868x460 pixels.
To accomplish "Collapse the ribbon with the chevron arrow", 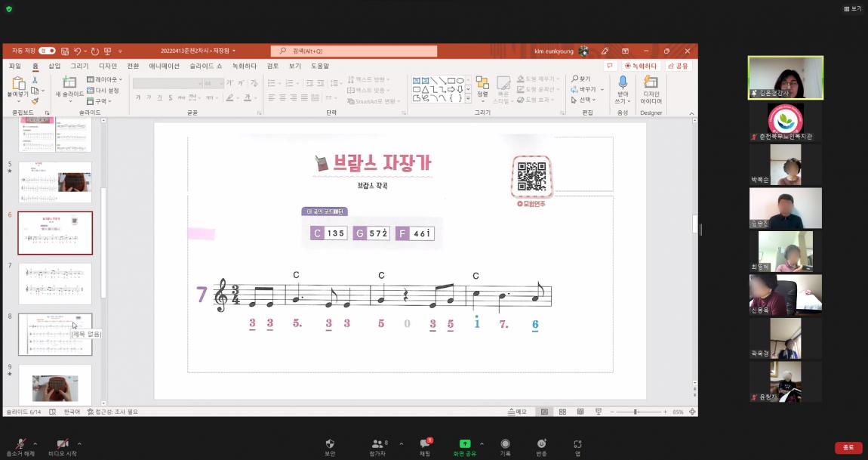I will (x=691, y=113).
